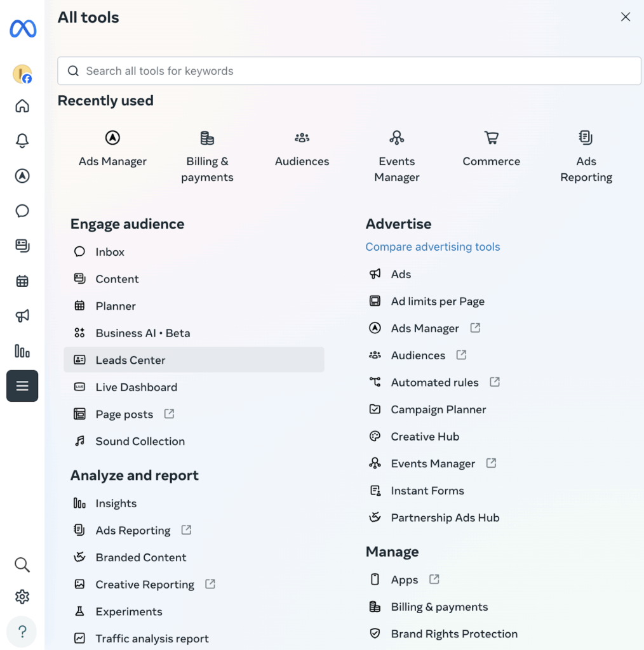Open Billing & payments from Recently used

[207, 156]
